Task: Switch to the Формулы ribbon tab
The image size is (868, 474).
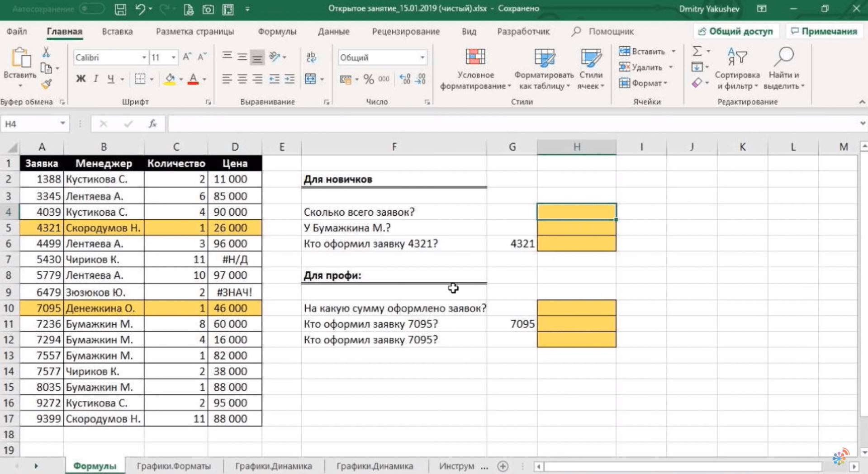Action: (x=277, y=31)
